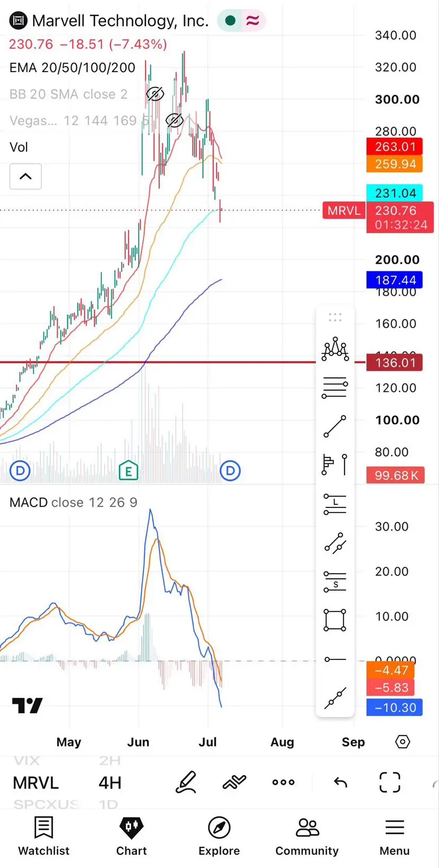Screen dimensions: 439x868
Task: Open the Chart tab
Action: pos(131,836)
